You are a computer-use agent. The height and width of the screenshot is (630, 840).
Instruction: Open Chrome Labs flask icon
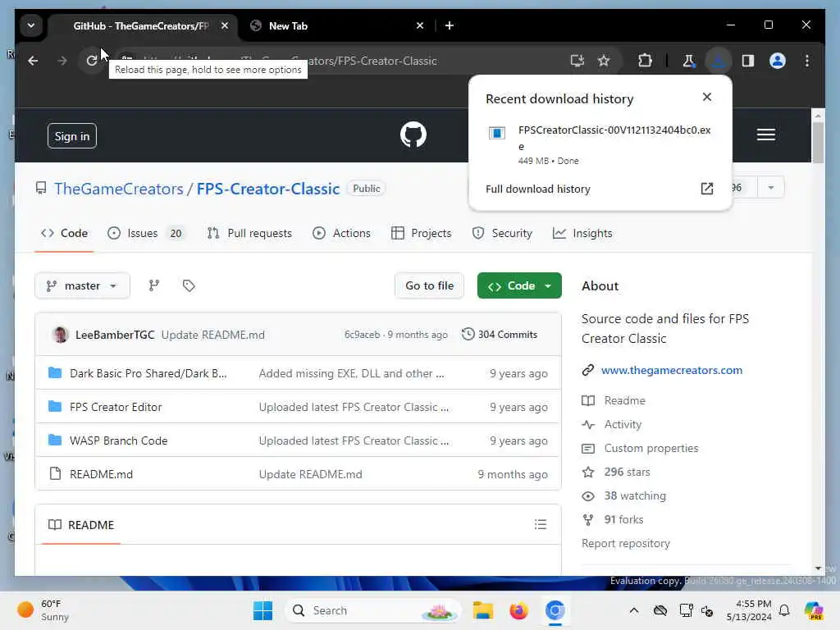point(688,61)
